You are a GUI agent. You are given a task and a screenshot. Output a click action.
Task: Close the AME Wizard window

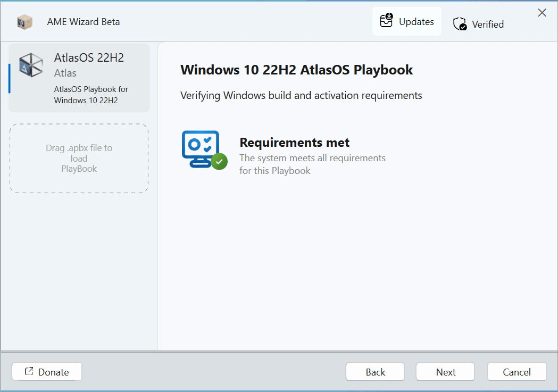tap(542, 13)
